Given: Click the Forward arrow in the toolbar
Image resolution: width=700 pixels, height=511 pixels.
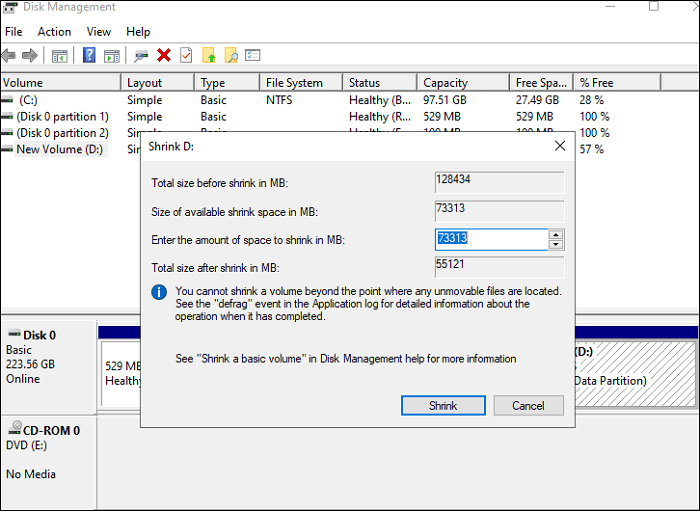Looking at the screenshot, I should pyautogui.click(x=31, y=56).
